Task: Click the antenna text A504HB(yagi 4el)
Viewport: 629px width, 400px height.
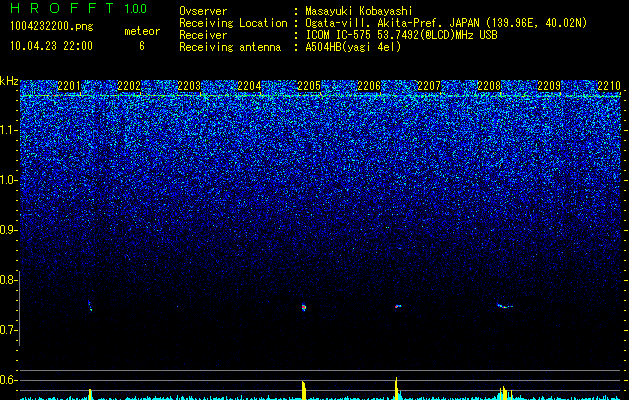Action: pos(353,47)
